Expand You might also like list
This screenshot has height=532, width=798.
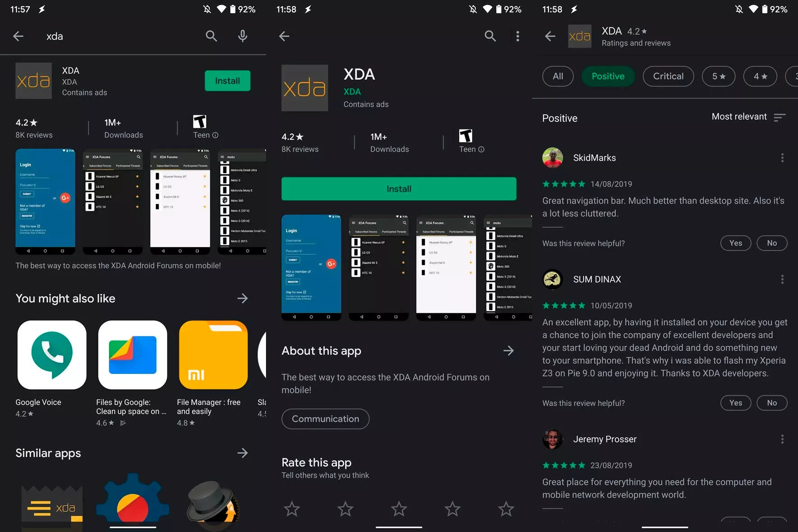[x=243, y=298]
